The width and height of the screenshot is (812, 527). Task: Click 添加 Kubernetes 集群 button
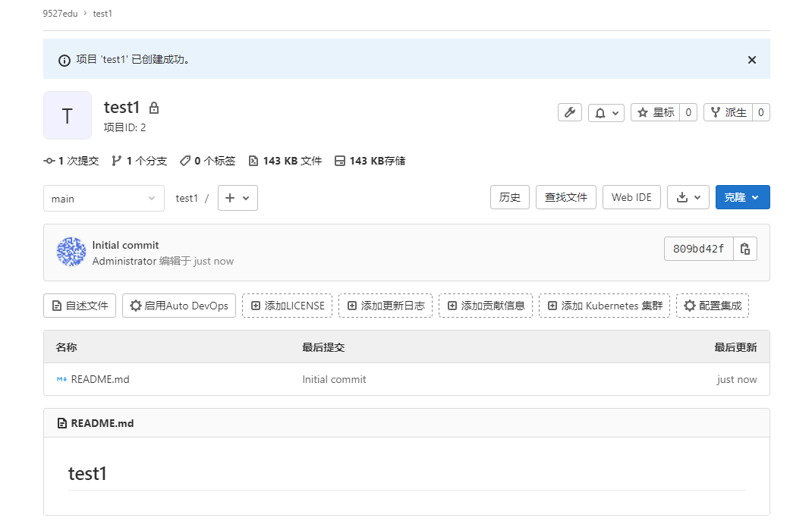click(x=604, y=306)
